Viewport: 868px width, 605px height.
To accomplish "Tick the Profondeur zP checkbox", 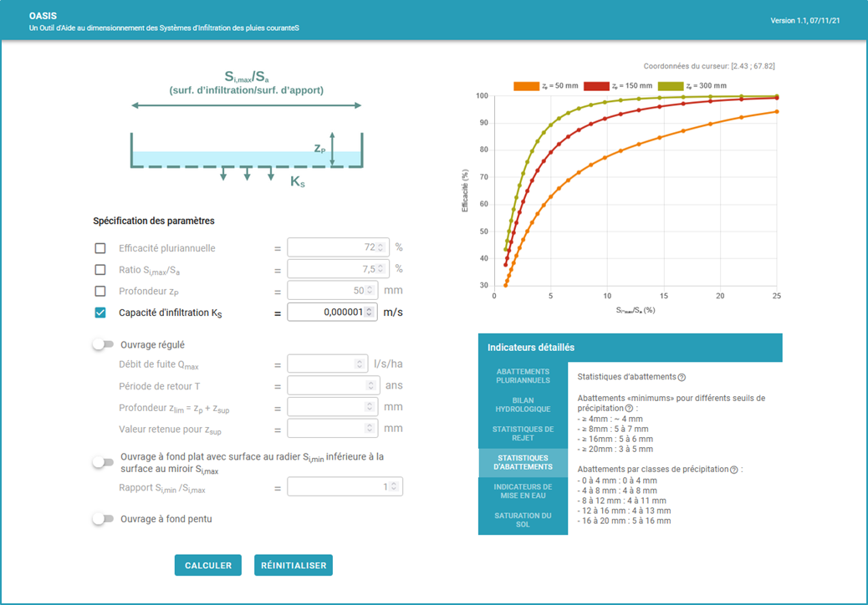I will [100, 292].
